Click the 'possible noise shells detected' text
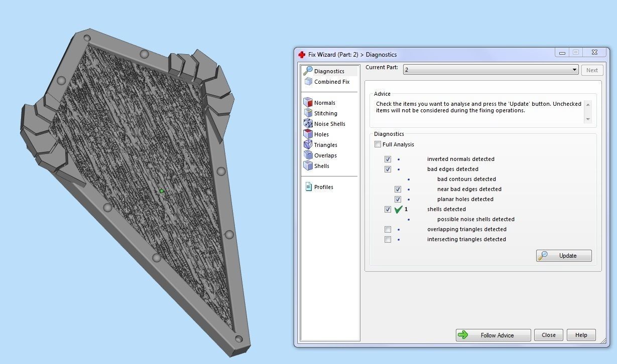The width and height of the screenshot is (617, 364). (x=476, y=219)
